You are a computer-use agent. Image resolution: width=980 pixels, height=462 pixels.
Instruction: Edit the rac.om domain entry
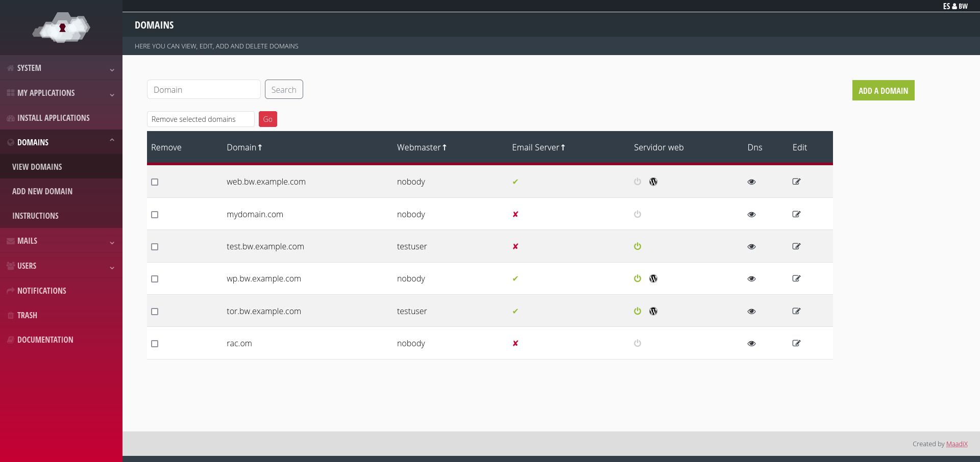pos(796,343)
